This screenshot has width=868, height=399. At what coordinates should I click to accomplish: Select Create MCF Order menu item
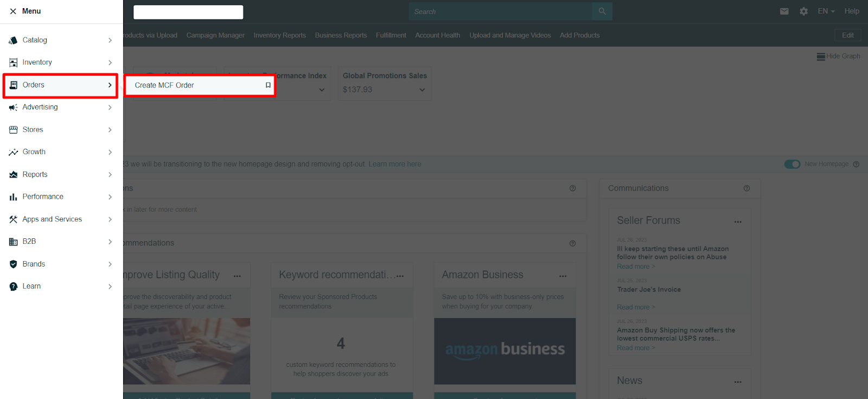[200, 85]
